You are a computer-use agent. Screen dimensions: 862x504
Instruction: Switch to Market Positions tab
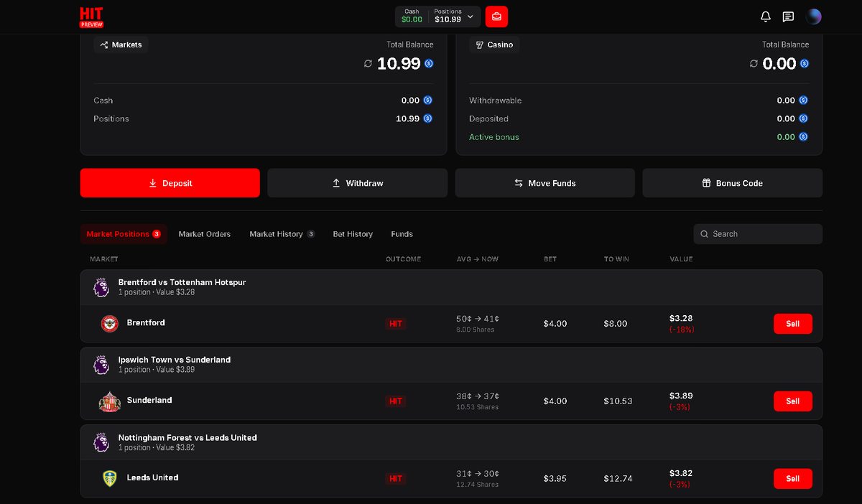tap(124, 234)
